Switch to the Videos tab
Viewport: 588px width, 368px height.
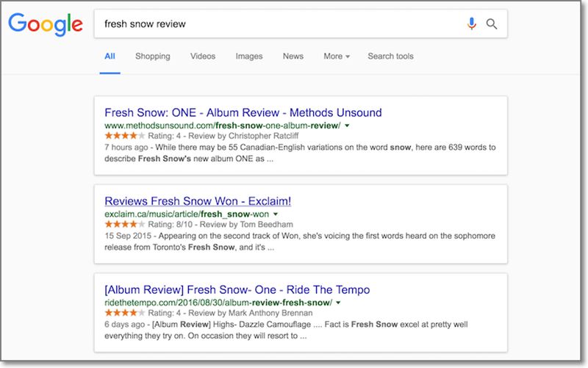pos(203,57)
